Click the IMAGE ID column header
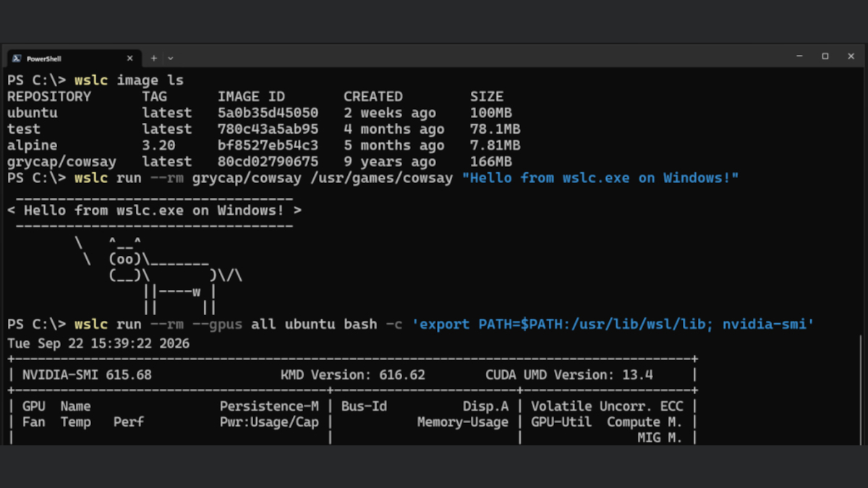Image resolution: width=868 pixels, height=488 pixels. pyautogui.click(x=251, y=97)
